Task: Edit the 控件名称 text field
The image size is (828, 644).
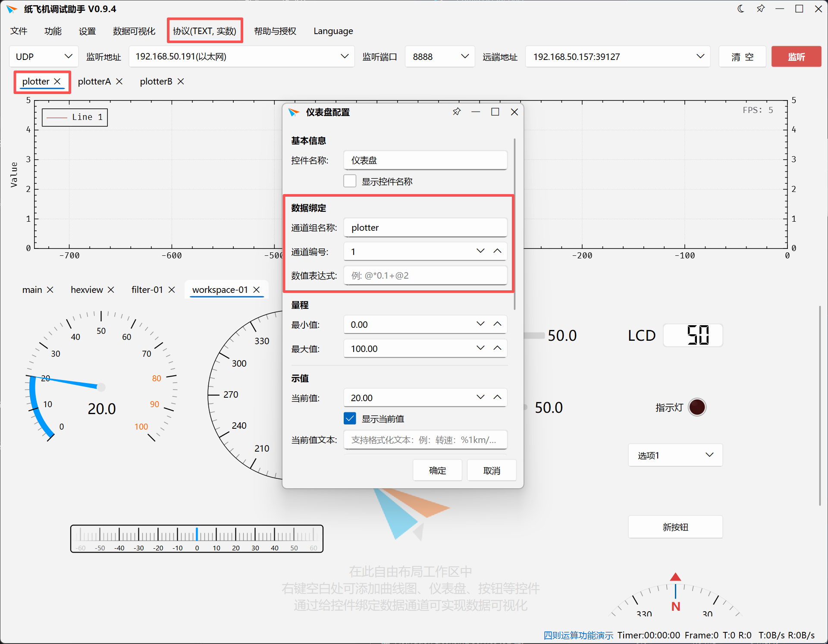Action: tap(425, 160)
